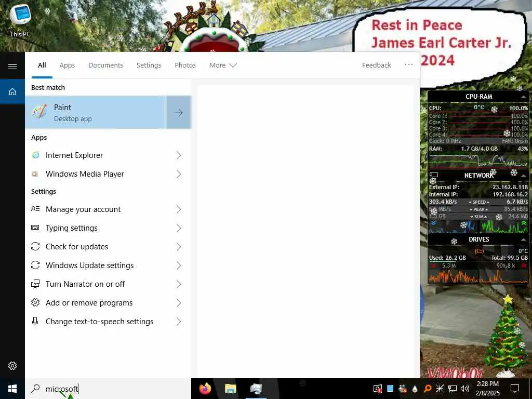The width and height of the screenshot is (532, 399).
Task: Open the search settings gear in sidebar
Action: [x=12, y=366]
